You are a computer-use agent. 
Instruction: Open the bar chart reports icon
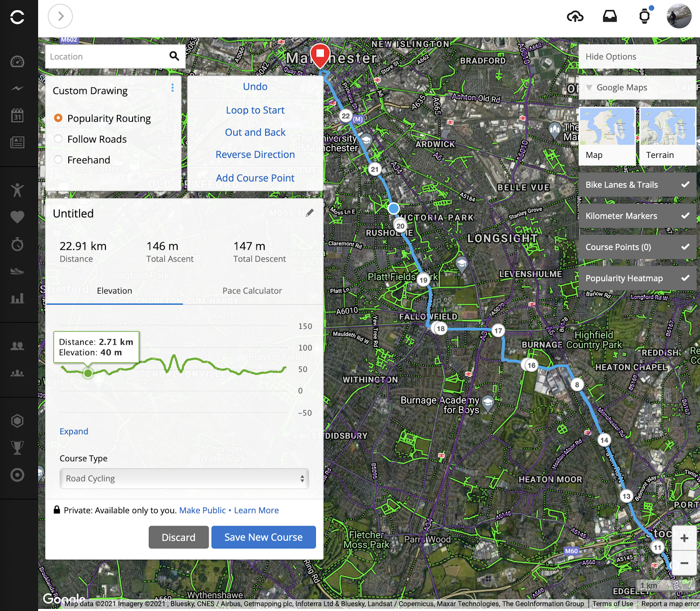click(x=17, y=298)
